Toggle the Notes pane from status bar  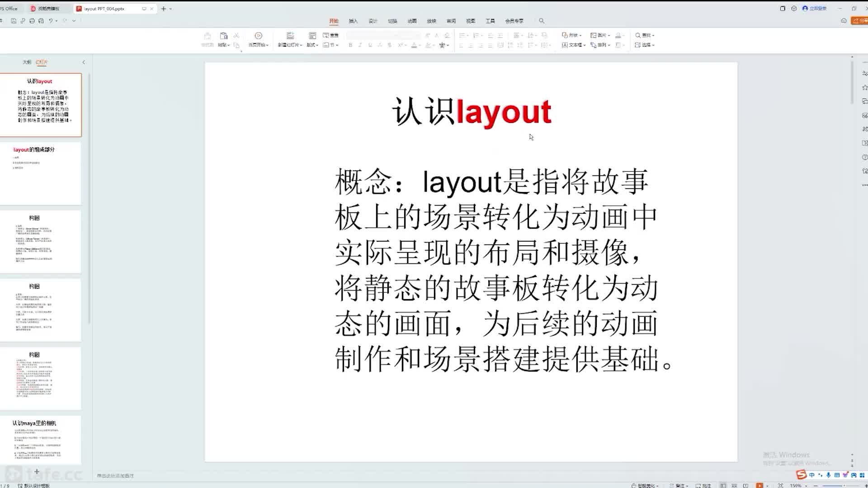coord(679,485)
